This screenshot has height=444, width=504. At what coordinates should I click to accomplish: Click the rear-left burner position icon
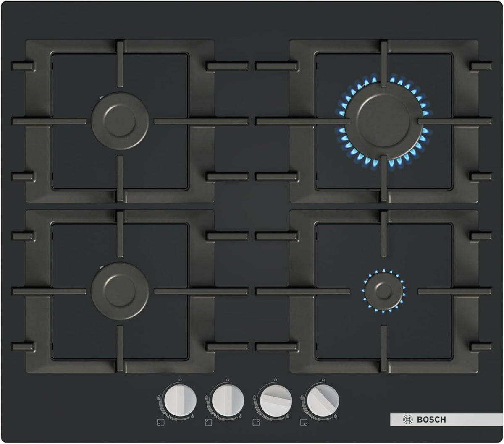208,422
